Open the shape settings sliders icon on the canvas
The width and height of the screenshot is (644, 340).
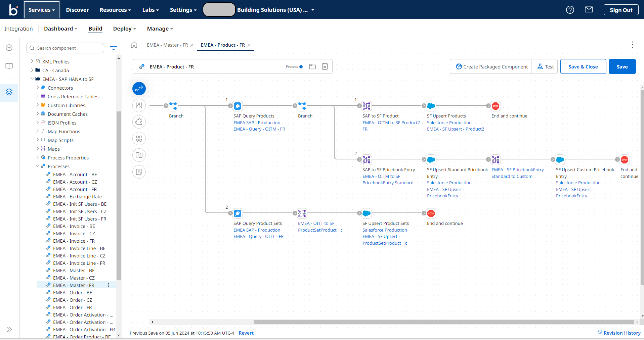[x=139, y=105]
